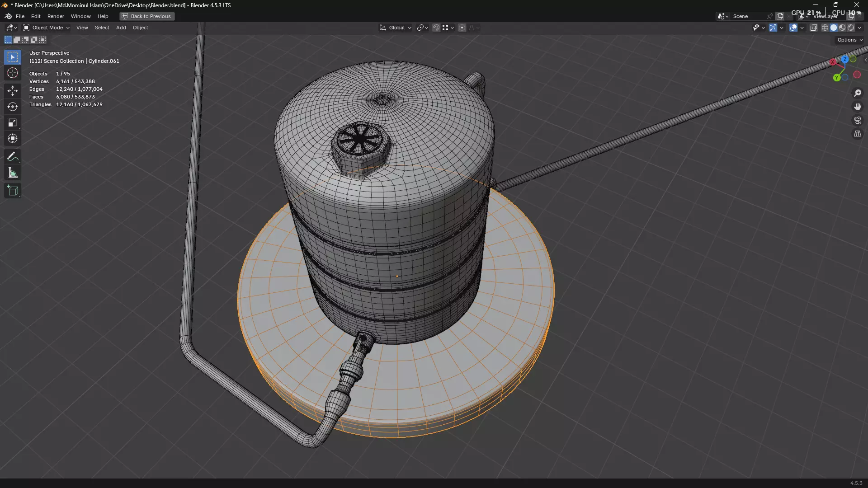The width and height of the screenshot is (868, 488).
Task: Open the Options dropdown
Action: (x=850, y=40)
